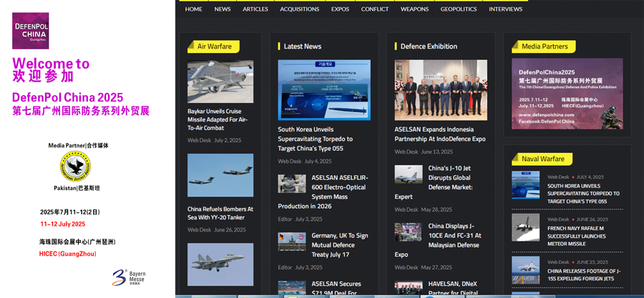This screenshot has height=298, width=644.
Task: Read Germany, UK To Sign Mutual Defence Treaty
Action: (x=340, y=245)
